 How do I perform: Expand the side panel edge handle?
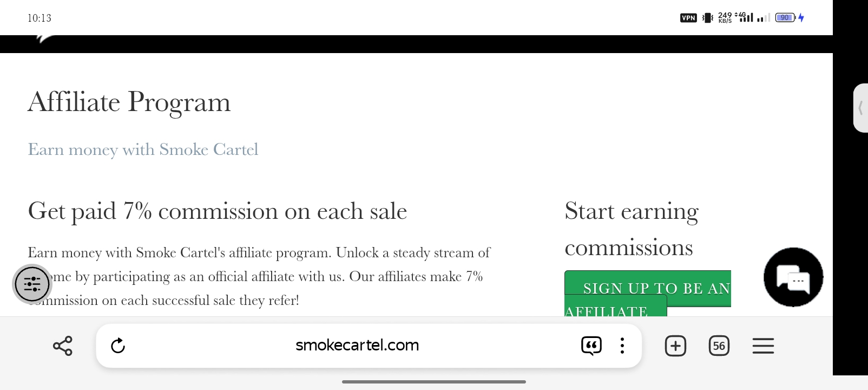(x=860, y=108)
